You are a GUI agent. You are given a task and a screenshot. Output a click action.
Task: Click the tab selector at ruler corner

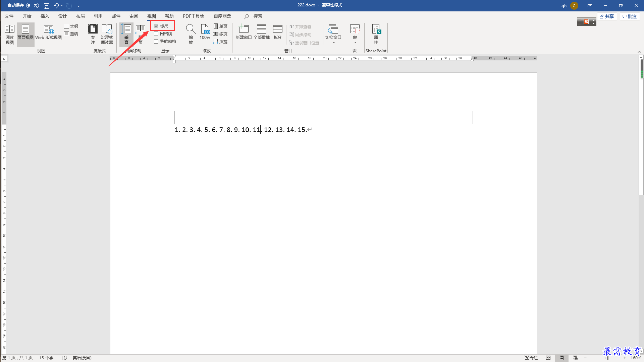point(4,59)
